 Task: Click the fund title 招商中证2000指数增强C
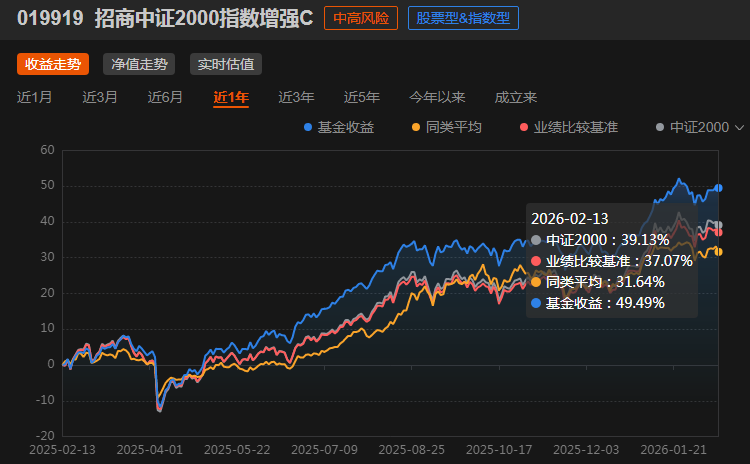click(204, 19)
